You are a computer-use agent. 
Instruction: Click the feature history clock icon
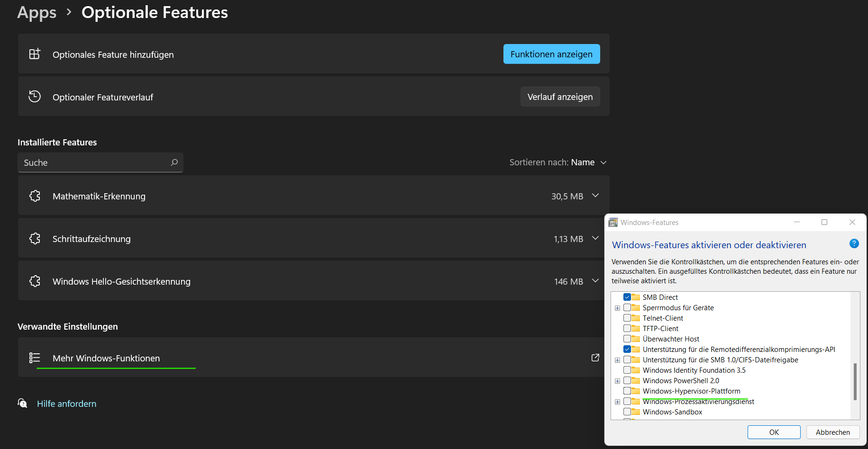[x=35, y=96]
